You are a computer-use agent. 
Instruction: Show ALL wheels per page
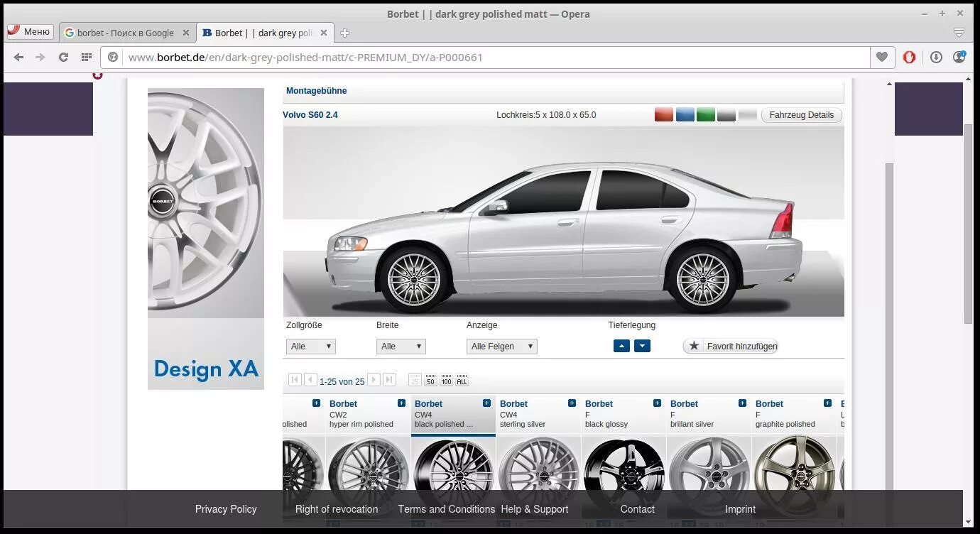point(462,381)
